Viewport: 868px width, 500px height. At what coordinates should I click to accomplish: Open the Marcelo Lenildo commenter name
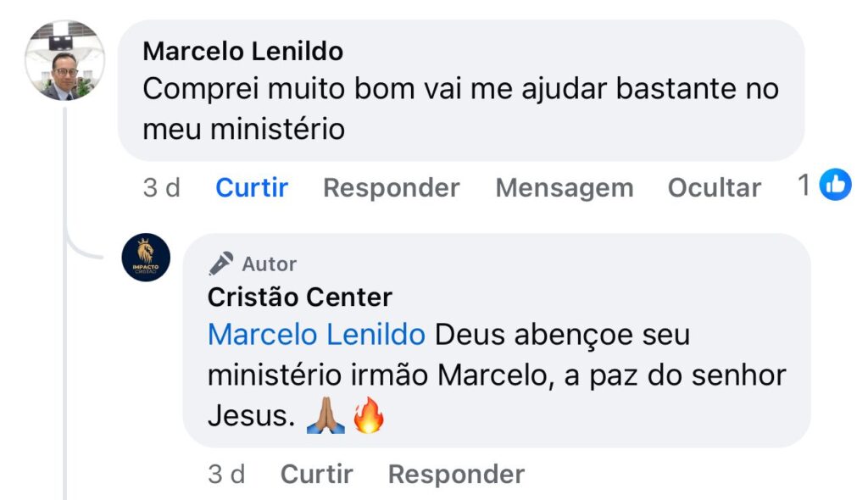tap(243, 51)
